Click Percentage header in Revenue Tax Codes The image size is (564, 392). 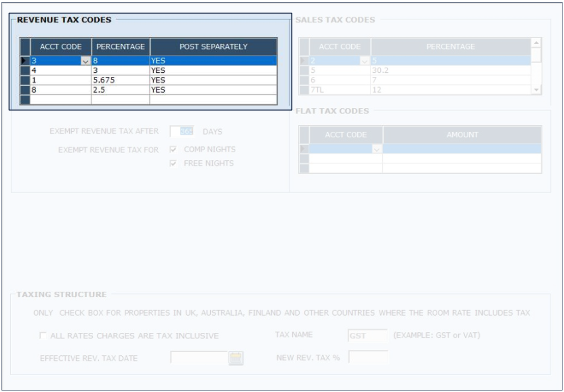pyautogui.click(x=121, y=46)
